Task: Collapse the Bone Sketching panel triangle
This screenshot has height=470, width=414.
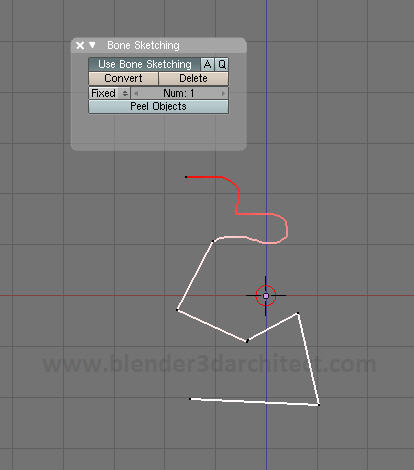Action: click(x=92, y=45)
